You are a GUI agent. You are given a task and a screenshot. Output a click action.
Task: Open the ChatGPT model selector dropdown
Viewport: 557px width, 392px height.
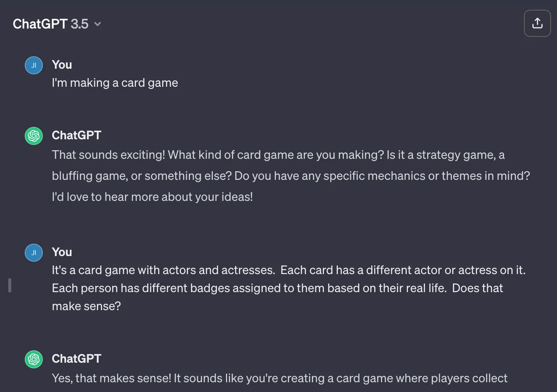(x=57, y=24)
